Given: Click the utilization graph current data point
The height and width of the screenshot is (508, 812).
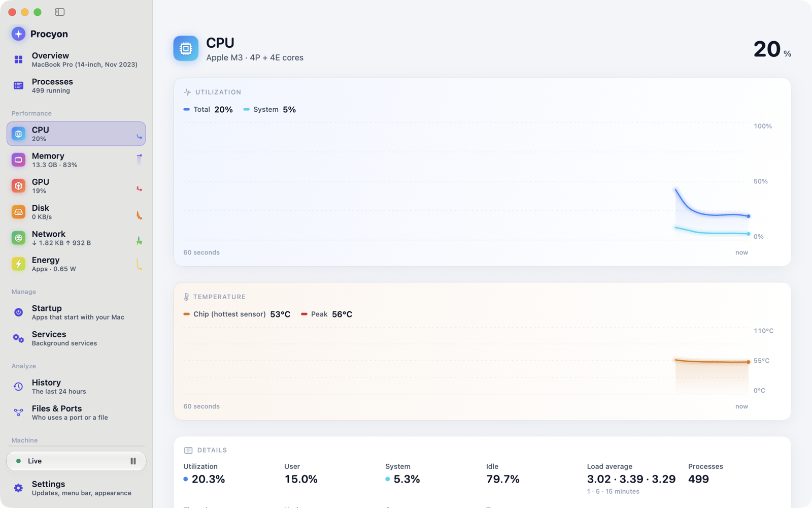Looking at the screenshot, I should [x=748, y=216].
